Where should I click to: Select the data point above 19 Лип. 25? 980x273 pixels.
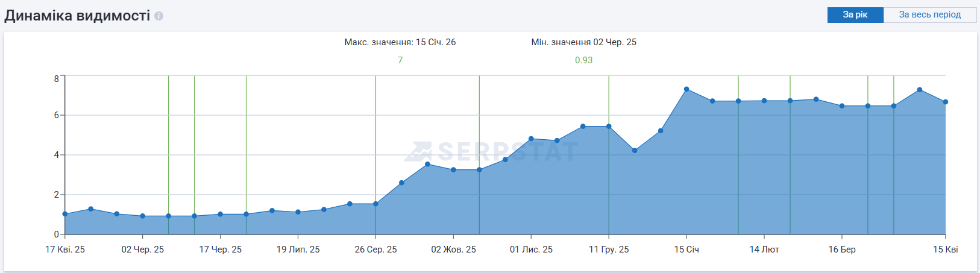(x=298, y=212)
